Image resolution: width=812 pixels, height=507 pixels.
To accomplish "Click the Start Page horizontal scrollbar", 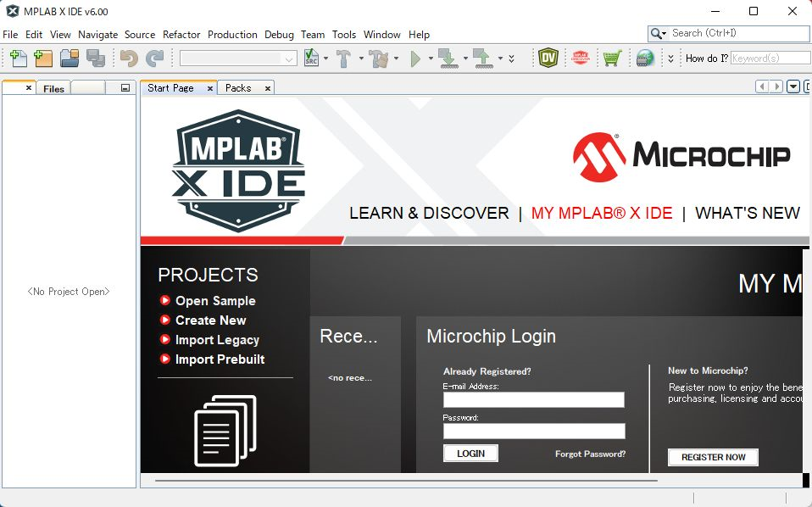I will 406,481.
